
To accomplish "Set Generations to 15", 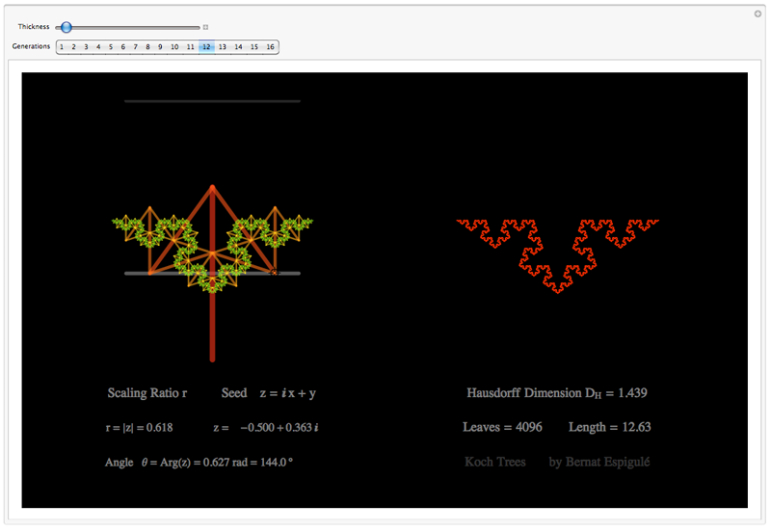I will [x=254, y=46].
